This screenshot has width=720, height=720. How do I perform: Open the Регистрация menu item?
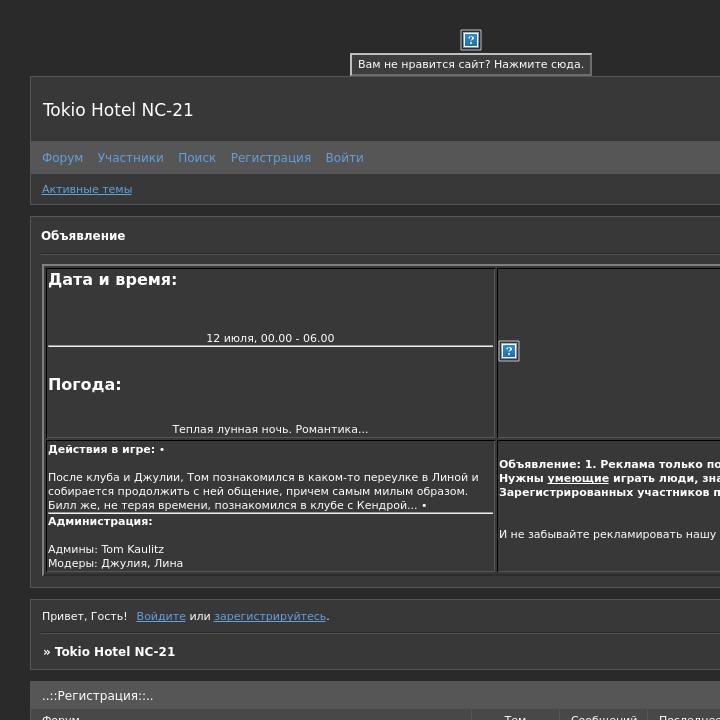270,158
